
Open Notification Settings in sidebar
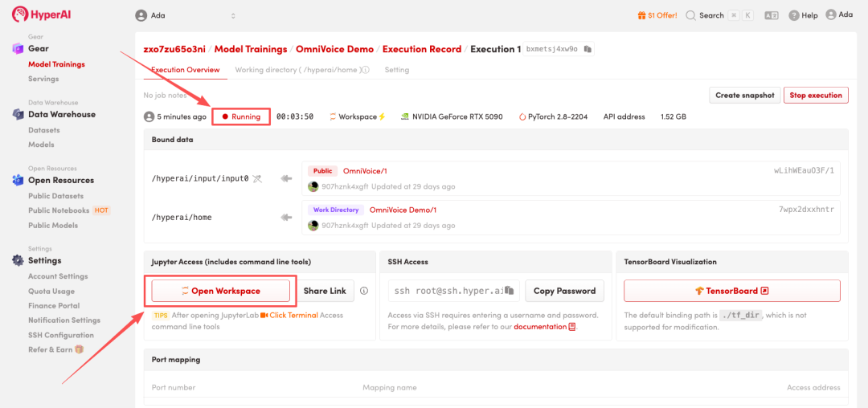point(64,320)
